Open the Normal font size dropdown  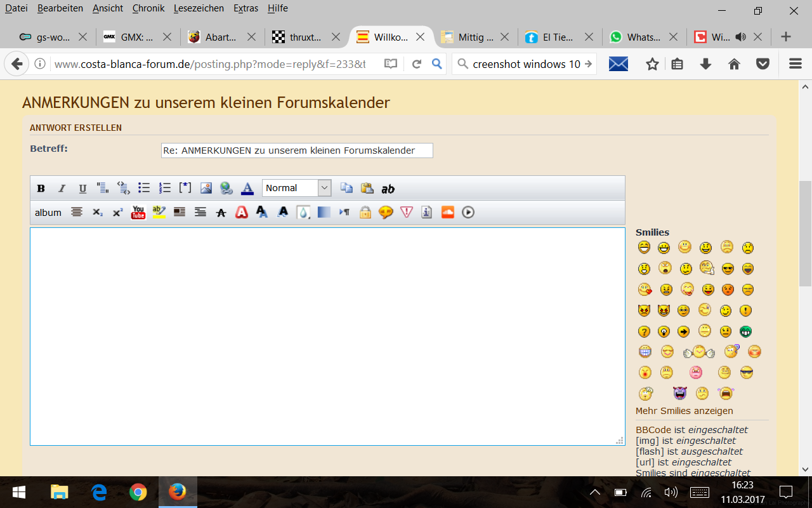(296, 188)
